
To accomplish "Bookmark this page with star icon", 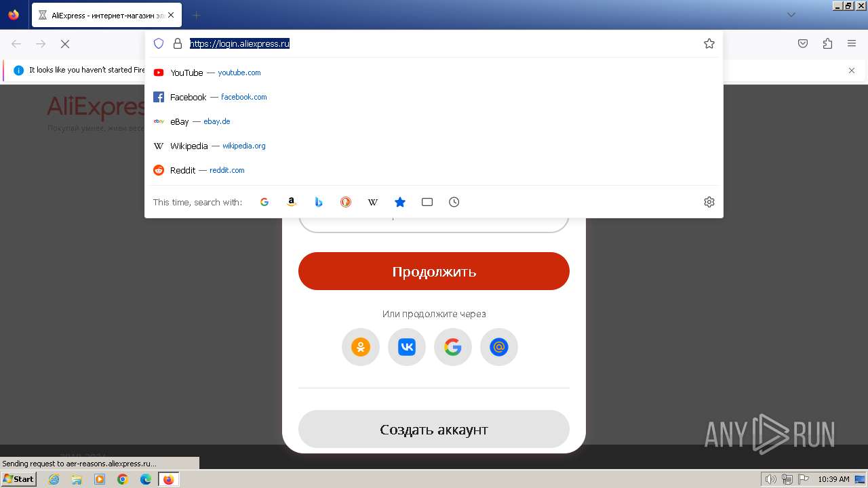I will (x=709, y=43).
